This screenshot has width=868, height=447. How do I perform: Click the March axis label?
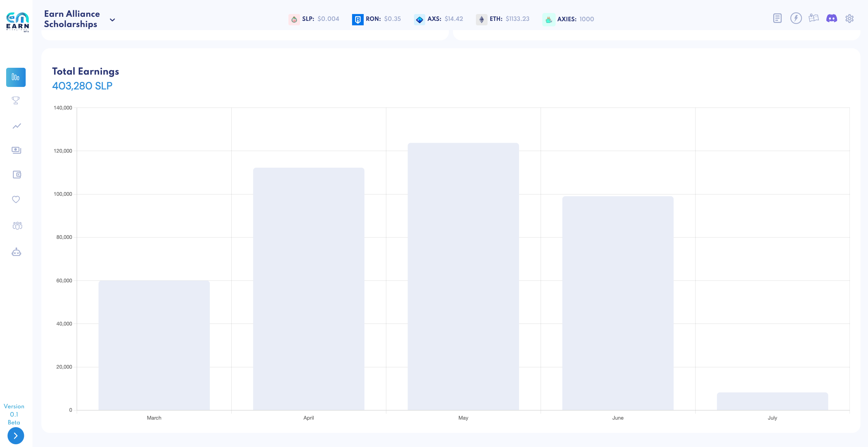(154, 418)
